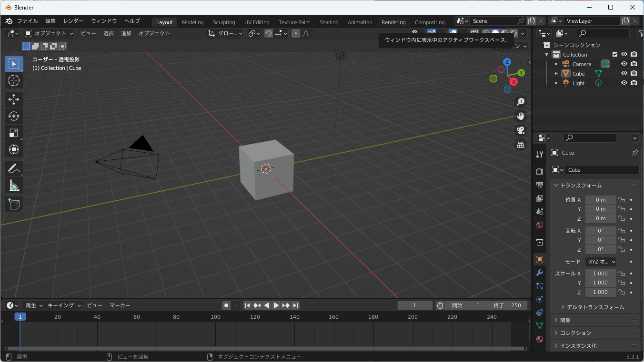The image size is (644, 362).
Task: Hide the Cube in the outliner
Action: point(624,73)
